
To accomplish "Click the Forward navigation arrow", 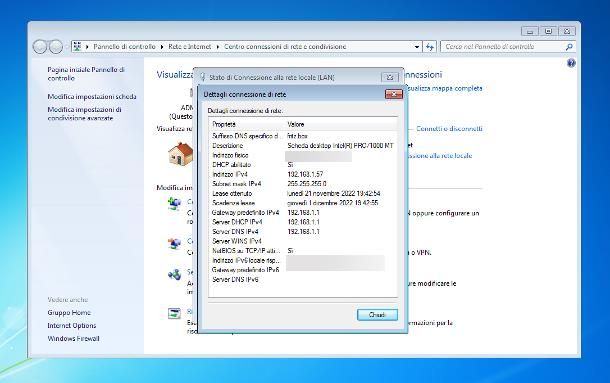I will click(56, 47).
